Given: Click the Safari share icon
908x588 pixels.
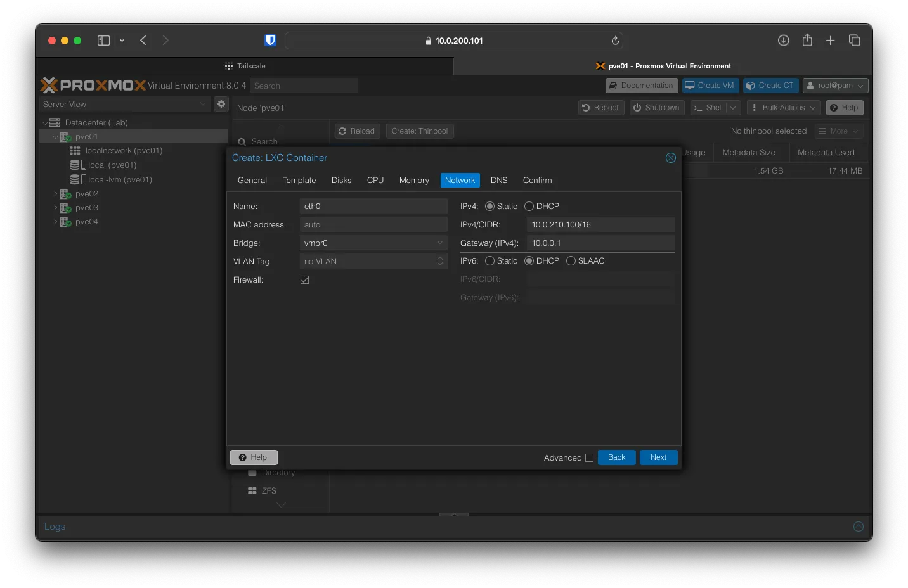Looking at the screenshot, I should (x=807, y=40).
